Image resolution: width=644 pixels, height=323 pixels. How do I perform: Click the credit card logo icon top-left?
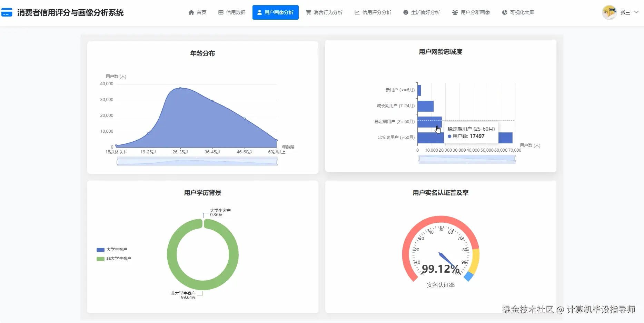[x=7, y=12]
